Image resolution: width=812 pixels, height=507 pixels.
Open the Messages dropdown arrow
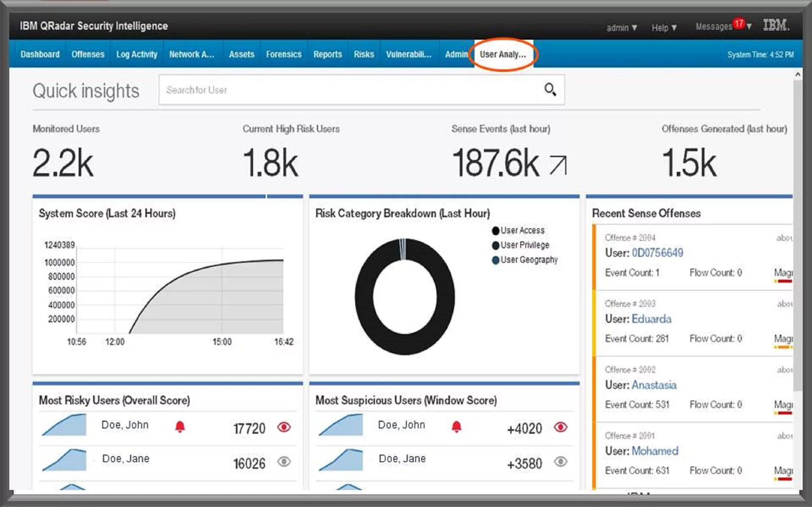point(749,26)
